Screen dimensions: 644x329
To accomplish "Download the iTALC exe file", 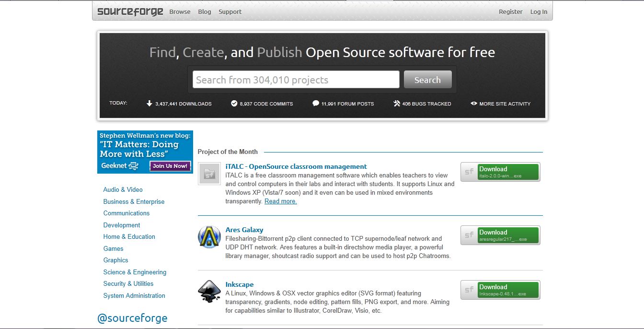I will pos(500,172).
